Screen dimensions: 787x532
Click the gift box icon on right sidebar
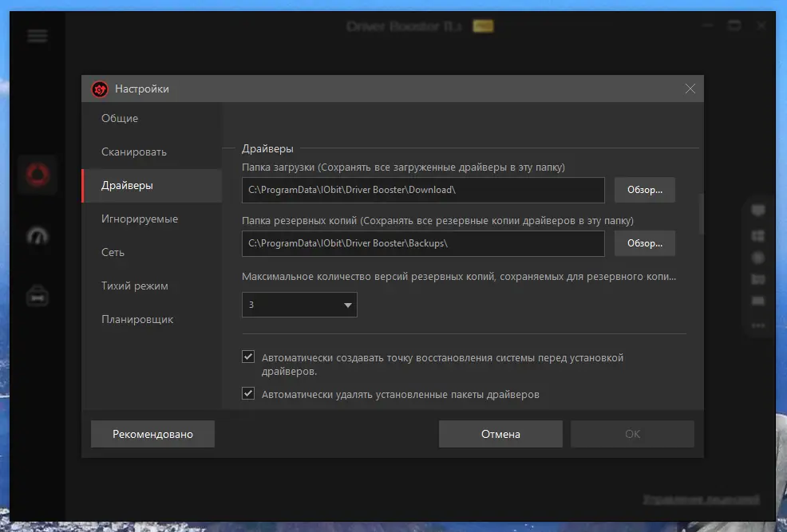point(757,278)
